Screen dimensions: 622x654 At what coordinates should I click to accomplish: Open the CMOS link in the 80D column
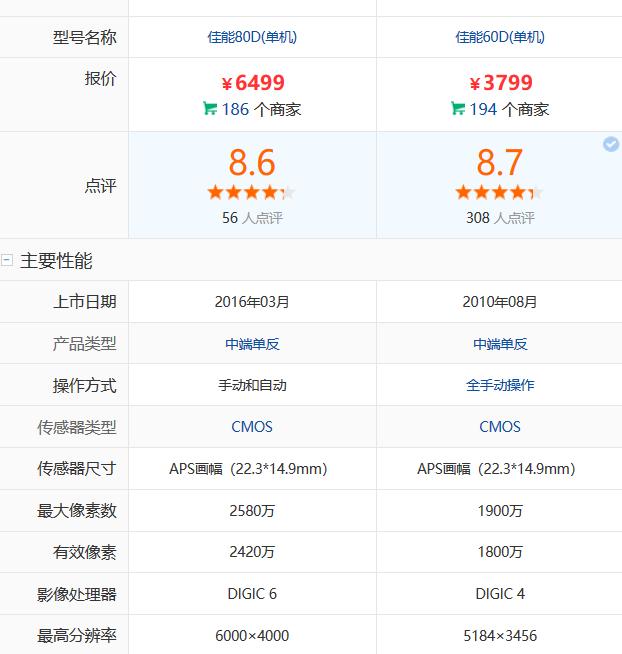tap(252, 427)
